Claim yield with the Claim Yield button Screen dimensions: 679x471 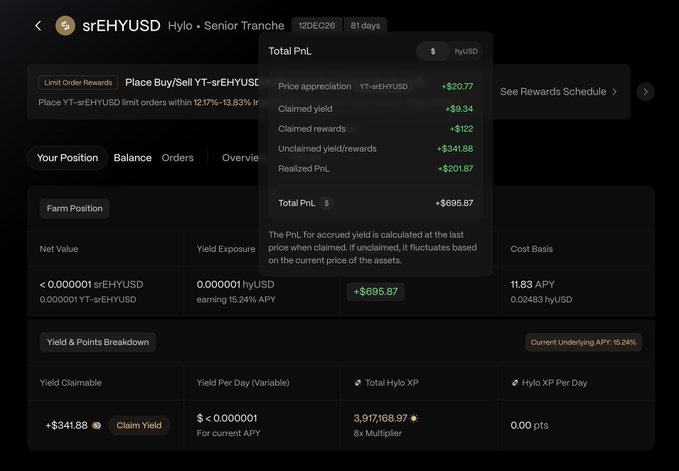(139, 426)
